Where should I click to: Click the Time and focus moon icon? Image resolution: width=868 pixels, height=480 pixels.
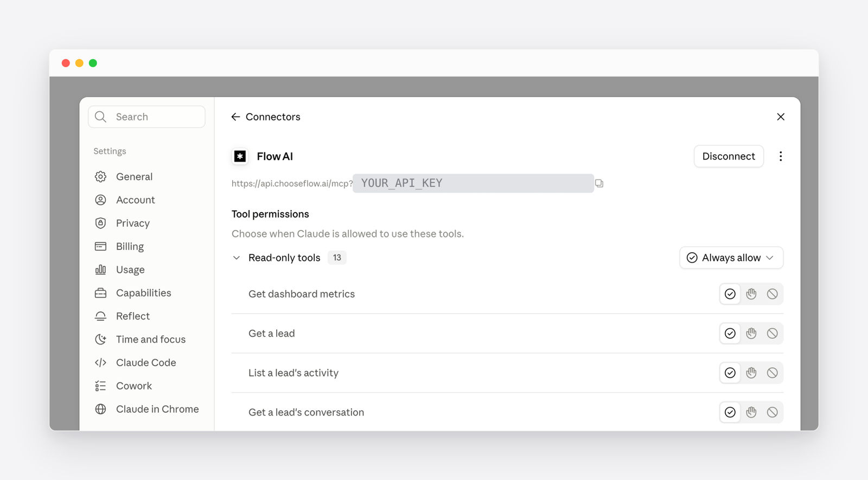coord(100,339)
